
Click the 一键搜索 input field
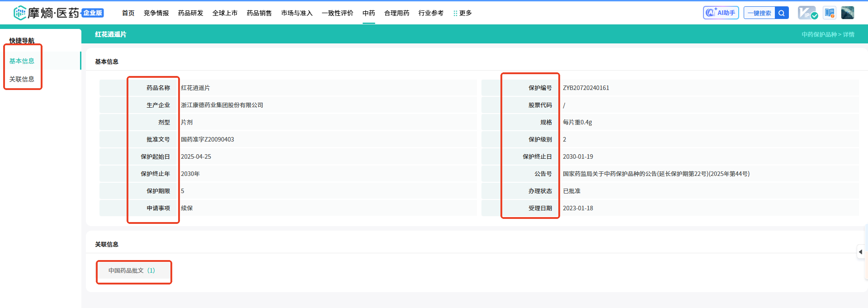(759, 13)
